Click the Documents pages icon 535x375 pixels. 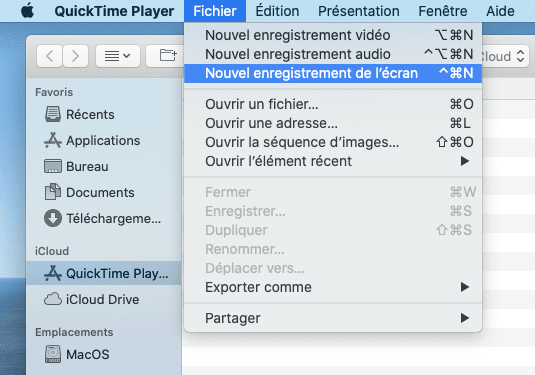tap(53, 192)
